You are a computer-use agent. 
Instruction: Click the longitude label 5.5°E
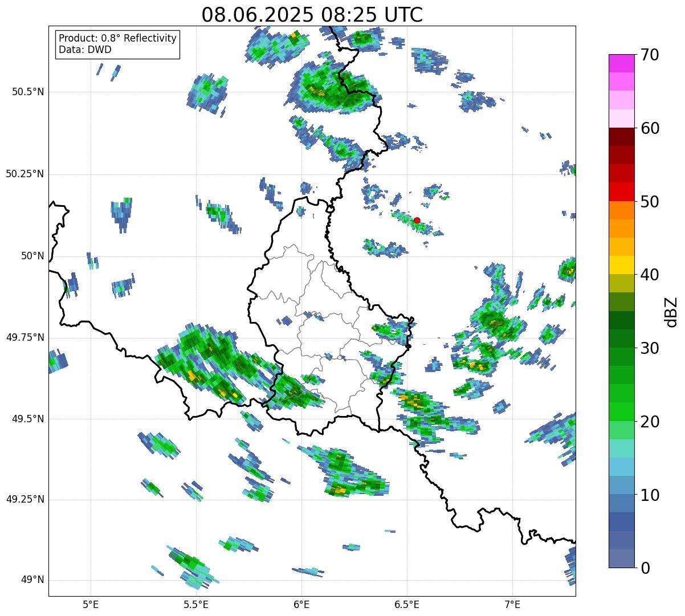pyautogui.click(x=196, y=605)
